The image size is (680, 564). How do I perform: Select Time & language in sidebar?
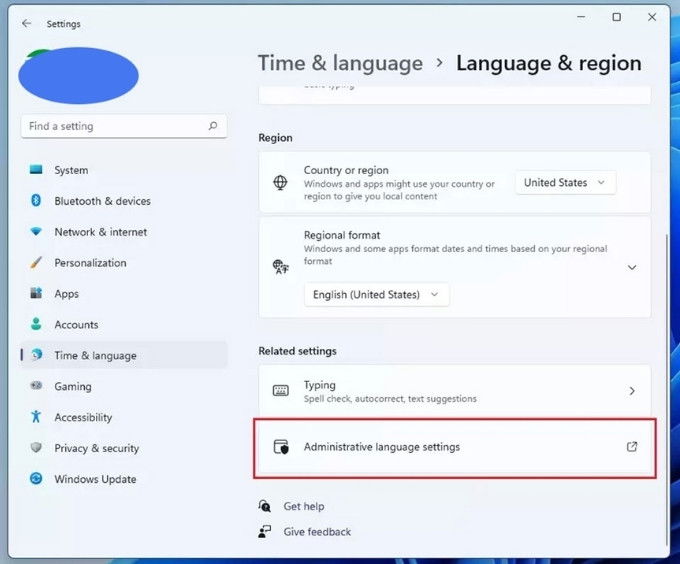(x=124, y=355)
